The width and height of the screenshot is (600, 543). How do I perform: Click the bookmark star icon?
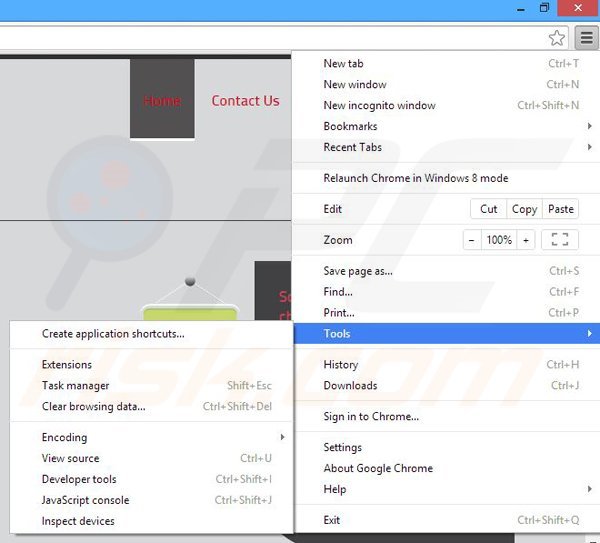[556, 38]
